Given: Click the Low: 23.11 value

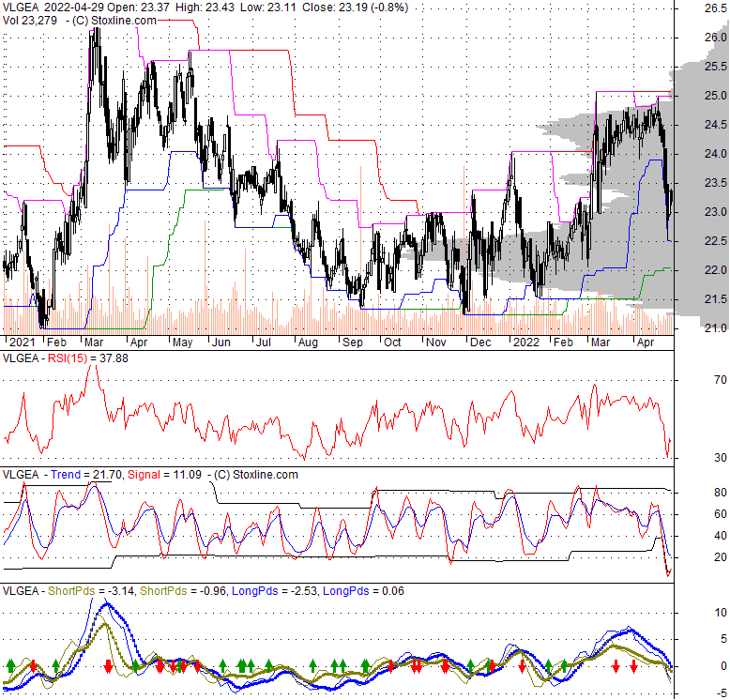Looking at the screenshot, I should [267, 8].
